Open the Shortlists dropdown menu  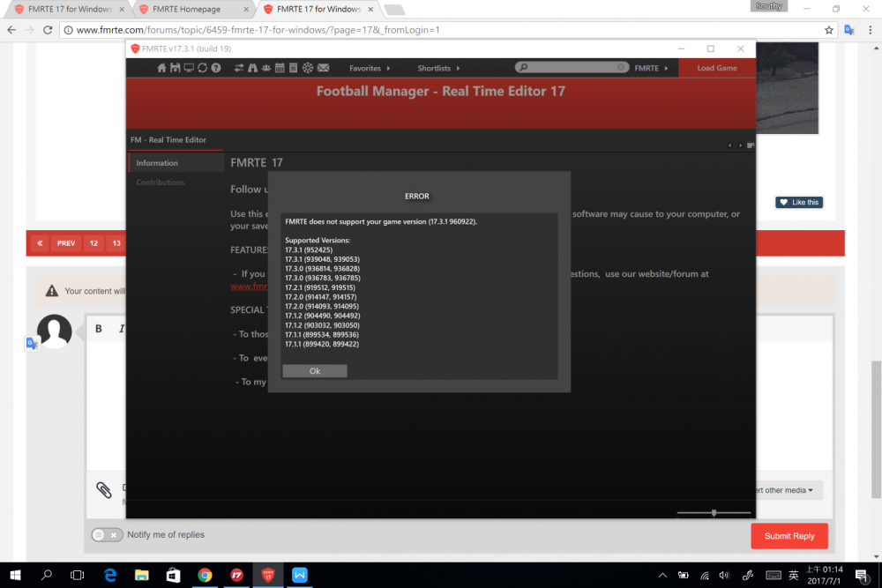coord(438,68)
